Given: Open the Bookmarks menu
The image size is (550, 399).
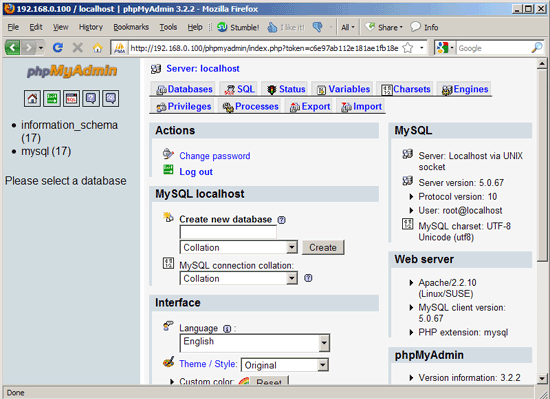Looking at the screenshot, I should 131,27.
